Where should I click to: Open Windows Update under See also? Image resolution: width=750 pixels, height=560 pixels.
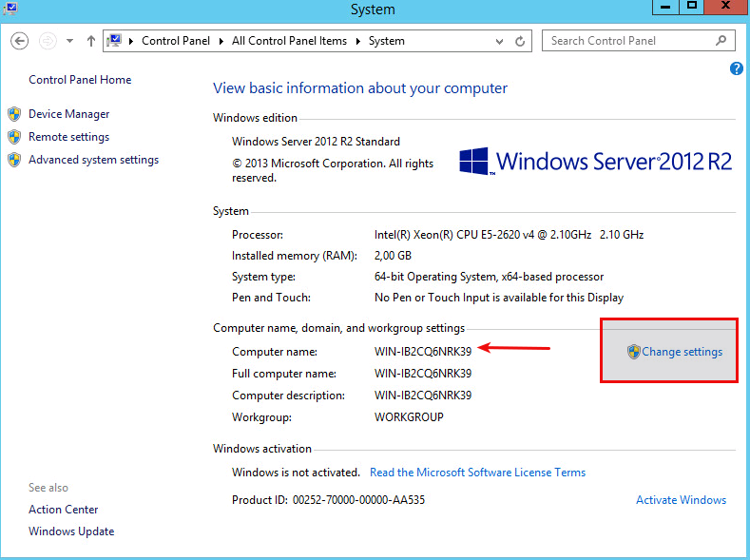click(x=71, y=531)
